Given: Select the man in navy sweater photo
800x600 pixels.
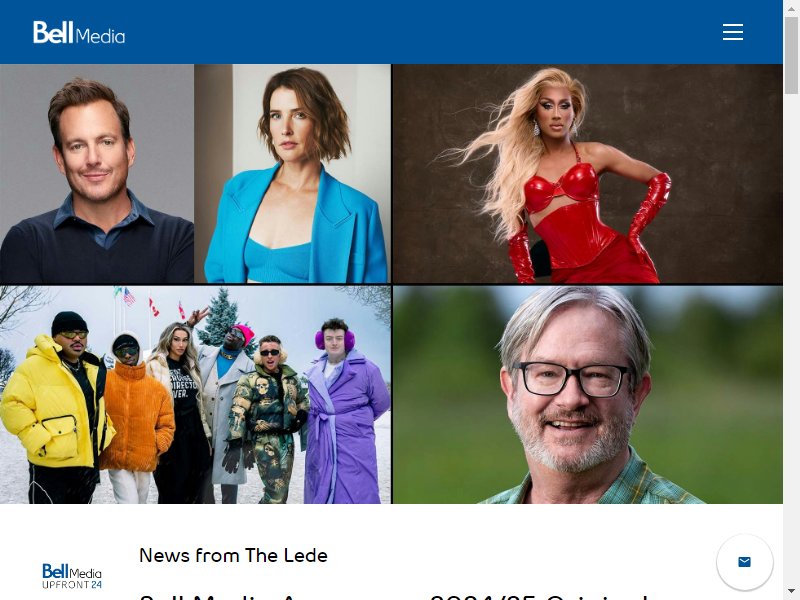Looking at the screenshot, I should coord(97,173).
